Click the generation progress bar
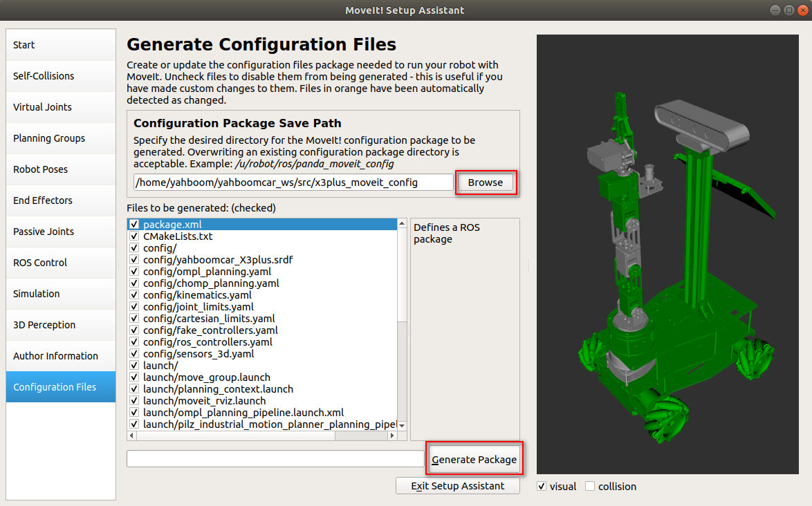812x506 pixels. (275, 459)
